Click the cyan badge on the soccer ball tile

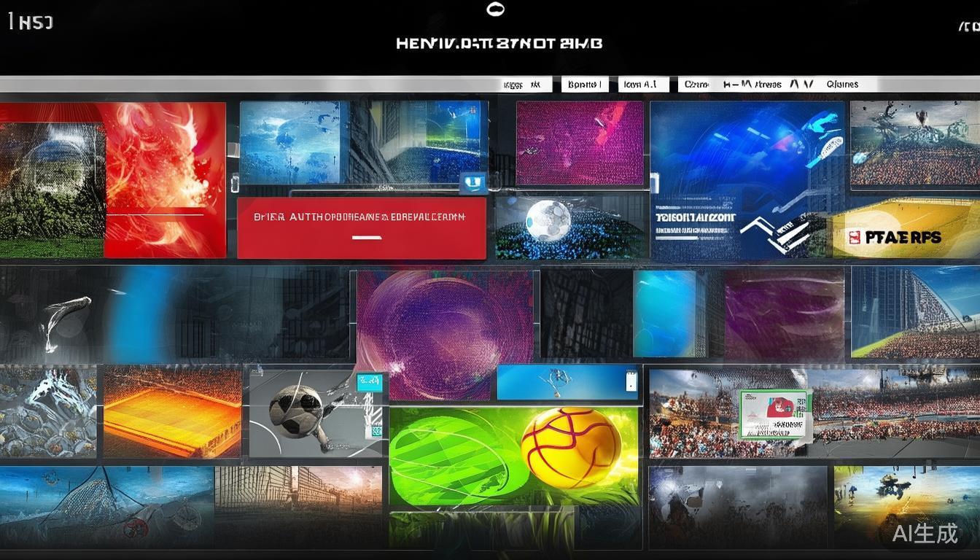pyautogui.click(x=370, y=383)
